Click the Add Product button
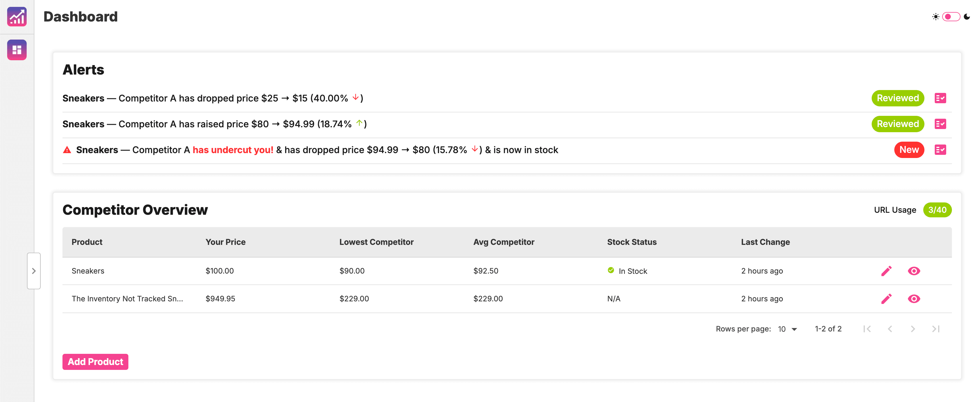 95,362
